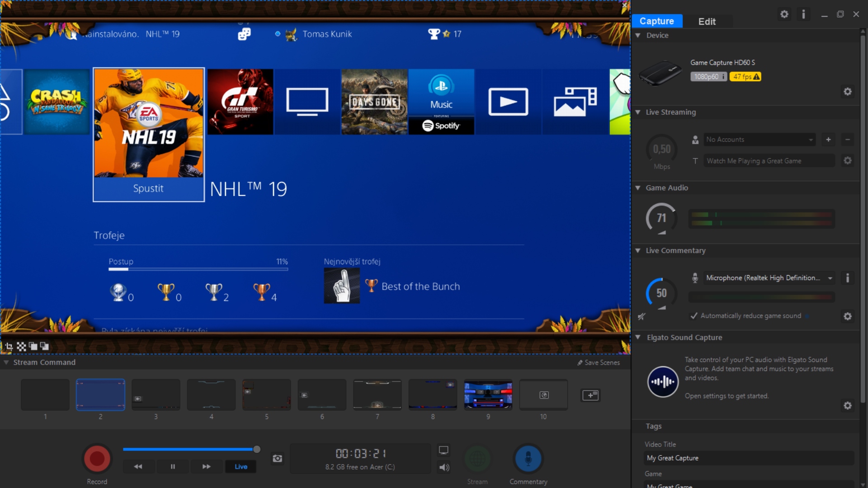This screenshot has height=488, width=868.
Task: Collapse the Device section
Action: click(x=638, y=35)
